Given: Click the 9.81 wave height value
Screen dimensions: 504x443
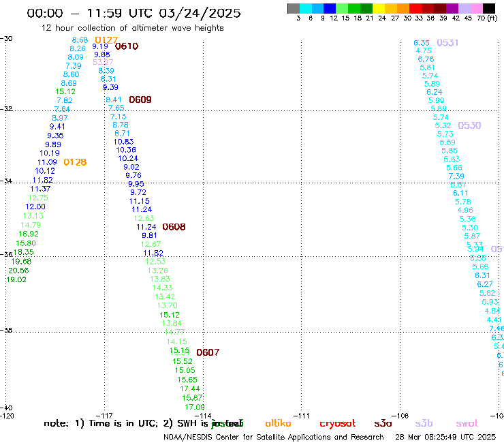Looking at the screenshot, I should (x=149, y=235).
